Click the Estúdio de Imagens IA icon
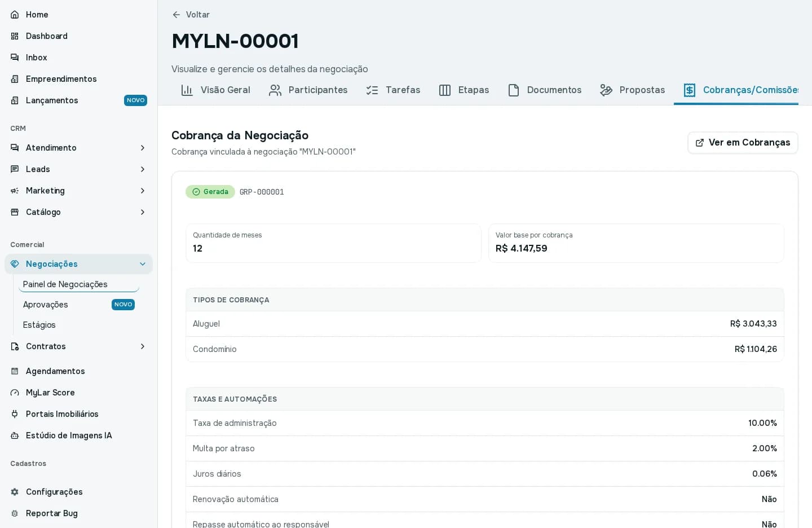 [x=15, y=435]
